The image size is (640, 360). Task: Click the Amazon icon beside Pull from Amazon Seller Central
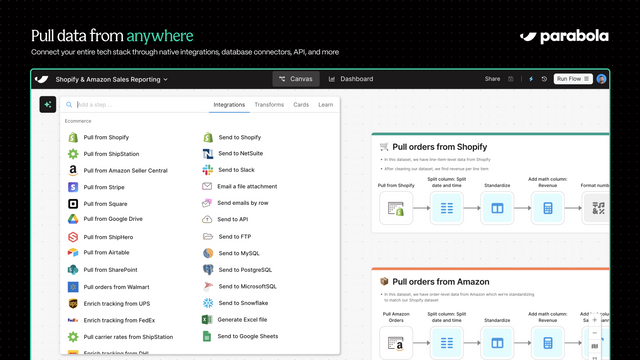(73, 170)
